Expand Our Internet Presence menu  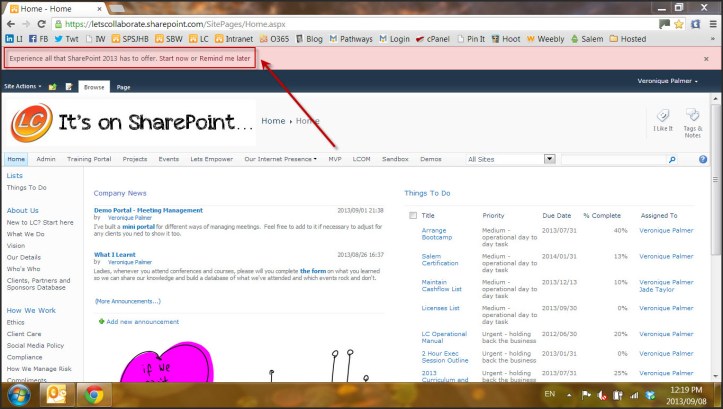tap(280, 159)
